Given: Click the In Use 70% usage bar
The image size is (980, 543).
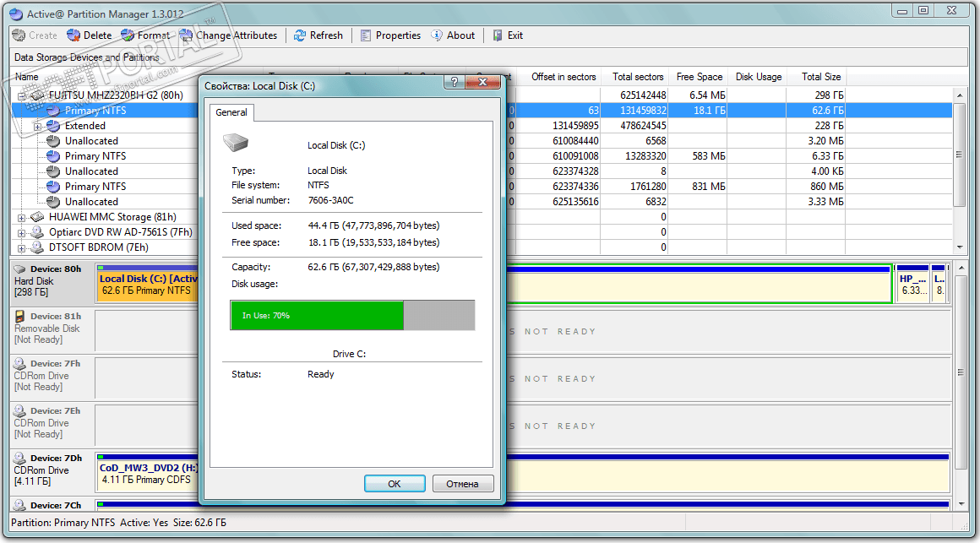Looking at the screenshot, I should click(x=352, y=316).
